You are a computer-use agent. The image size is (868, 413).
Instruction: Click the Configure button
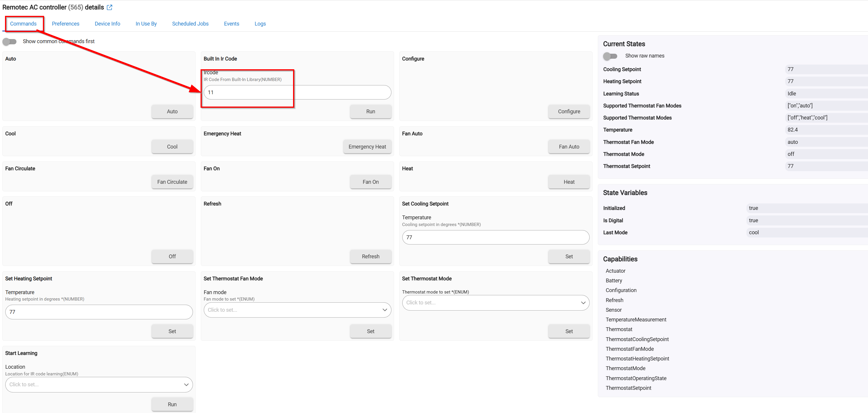pyautogui.click(x=569, y=112)
